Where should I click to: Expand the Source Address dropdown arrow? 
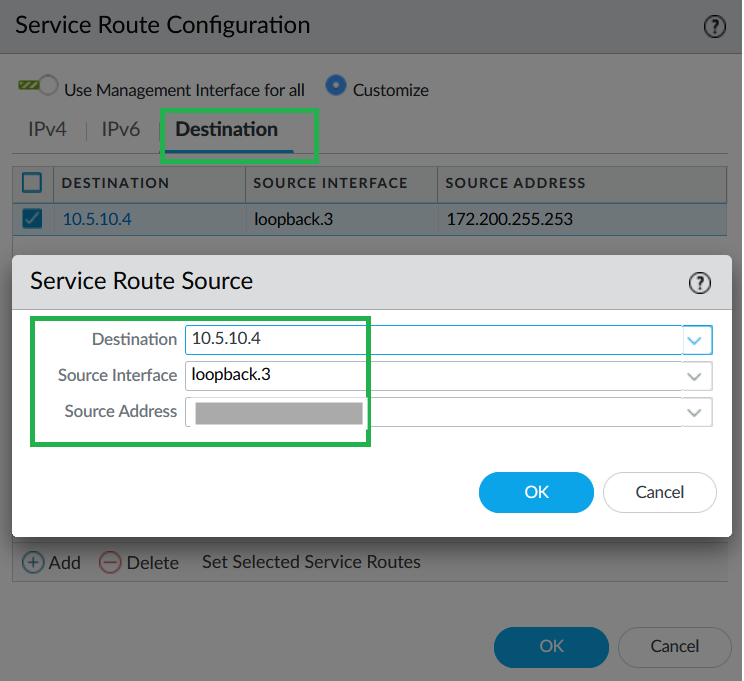point(695,412)
